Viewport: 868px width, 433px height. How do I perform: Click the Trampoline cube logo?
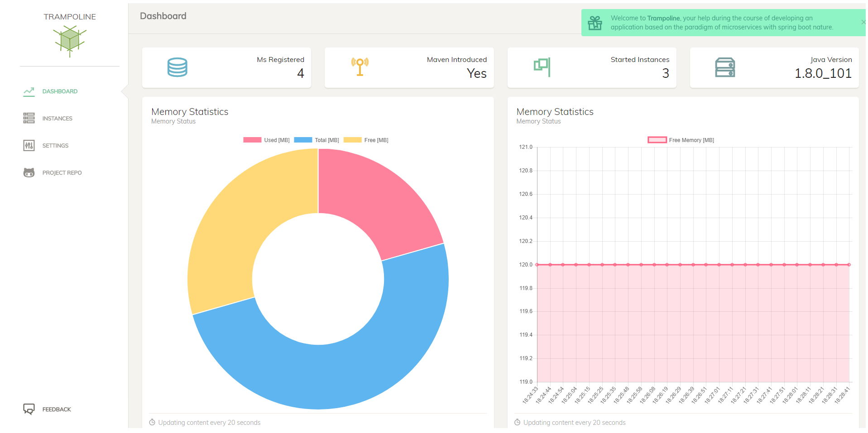pyautogui.click(x=70, y=41)
